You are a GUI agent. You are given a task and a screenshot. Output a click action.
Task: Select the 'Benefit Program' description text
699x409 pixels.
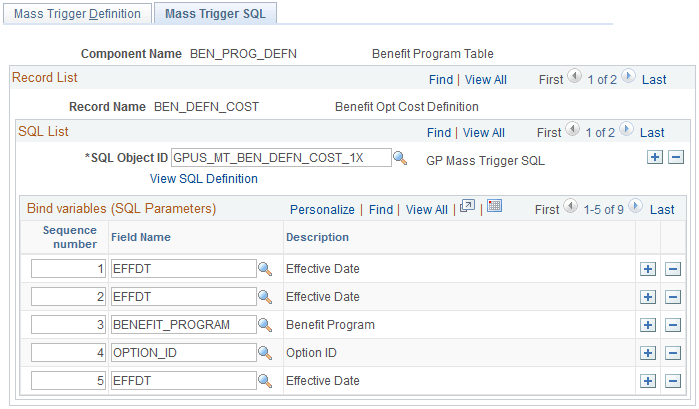click(x=330, y=325)
